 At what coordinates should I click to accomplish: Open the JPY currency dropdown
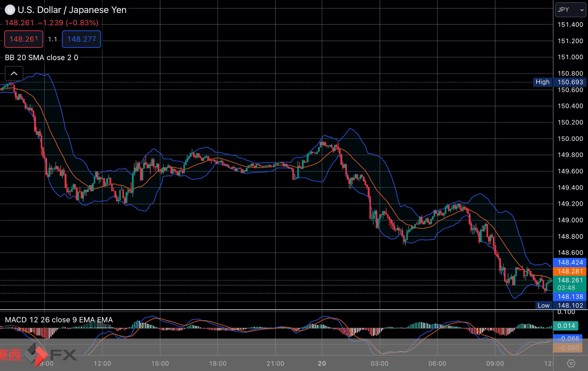[x=570, y=10]
